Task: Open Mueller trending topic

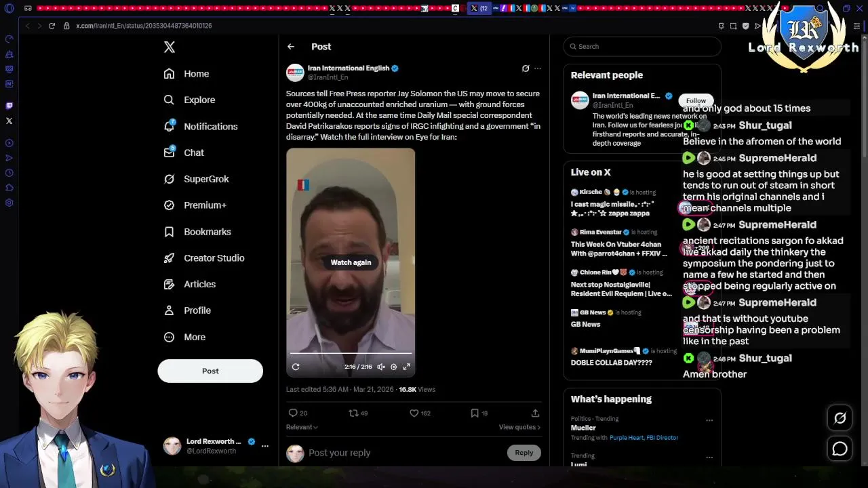Action: click(x=583, y=428)
